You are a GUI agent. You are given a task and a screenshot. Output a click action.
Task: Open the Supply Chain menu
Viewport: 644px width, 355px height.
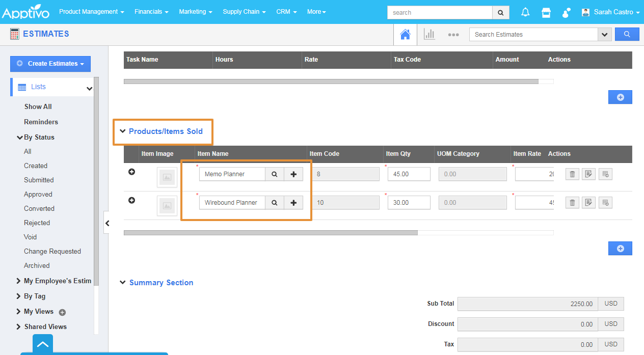point(244,12)
